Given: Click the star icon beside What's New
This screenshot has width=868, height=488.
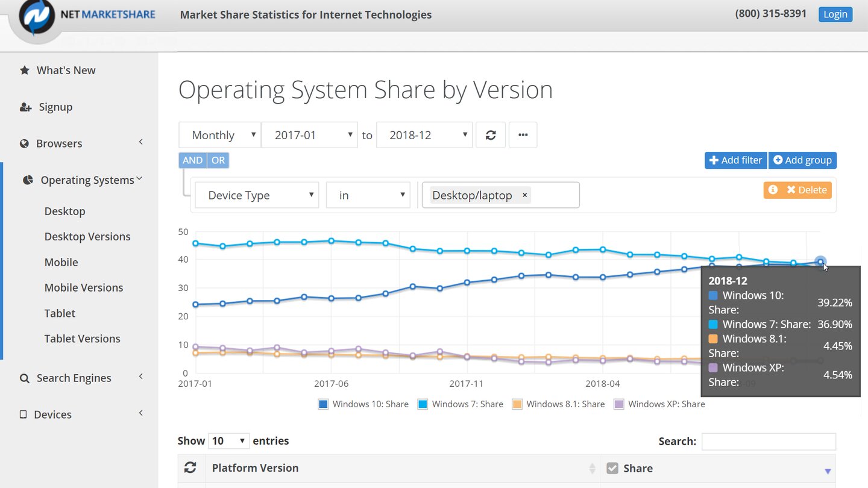Looking at the screenshot, I should (25, 70).
